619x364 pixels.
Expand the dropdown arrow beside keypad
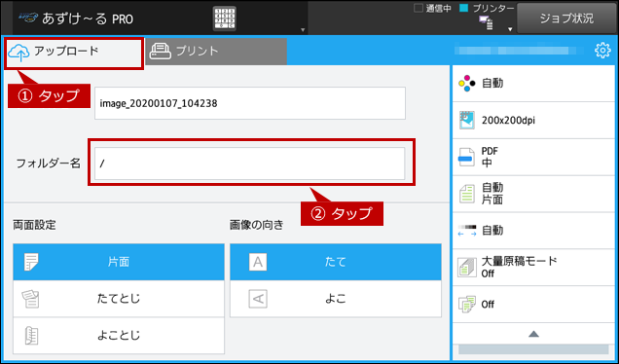pos(303,29)
